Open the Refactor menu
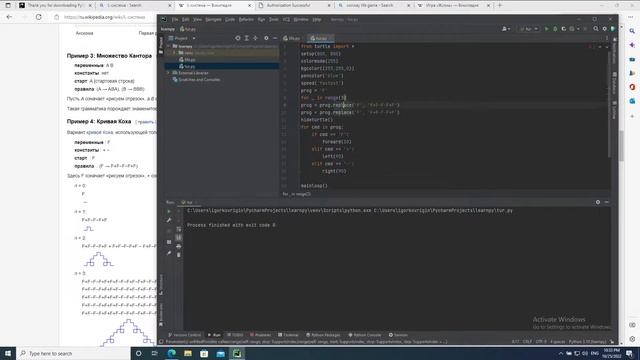The width and height of the screenshot is (640, 360). pos(246,19)
